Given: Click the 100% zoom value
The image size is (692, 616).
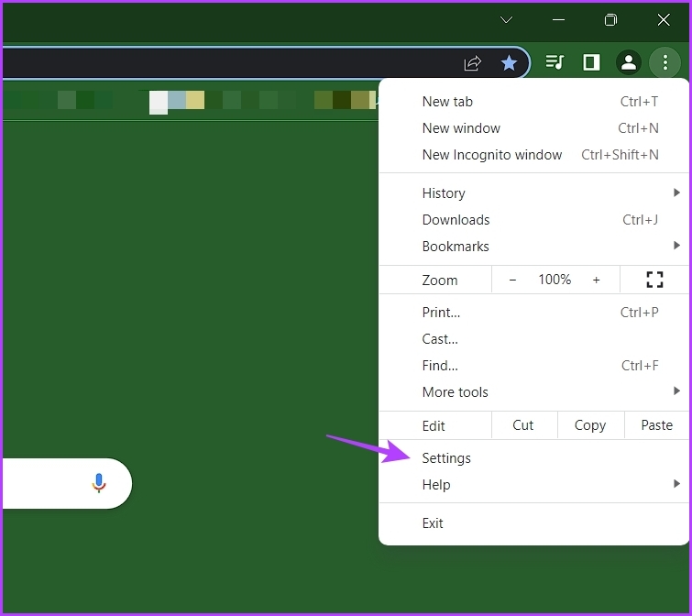Looking at the screenshot, I should (555, 280).
